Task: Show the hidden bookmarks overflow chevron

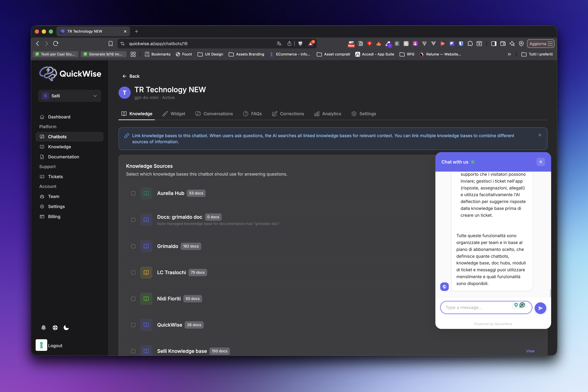Action: point(509,54)
